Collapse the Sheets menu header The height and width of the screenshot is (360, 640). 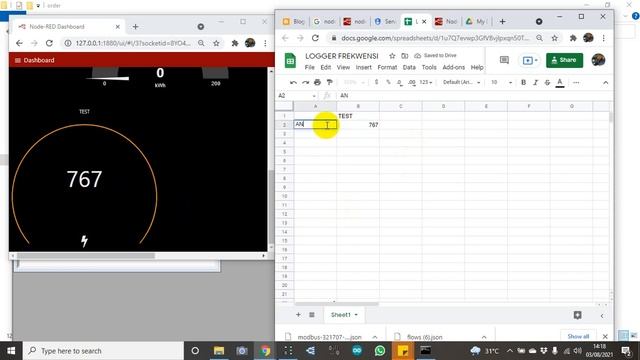click(605, 82)
